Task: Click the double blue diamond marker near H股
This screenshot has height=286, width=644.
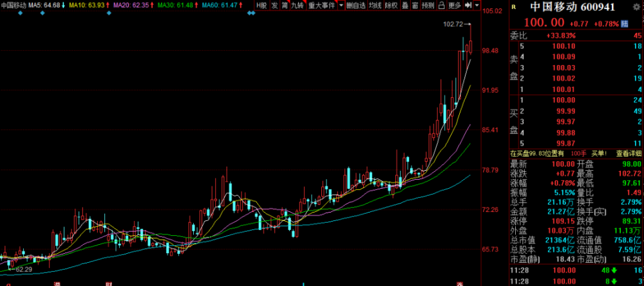Action: tap(251, 13)
